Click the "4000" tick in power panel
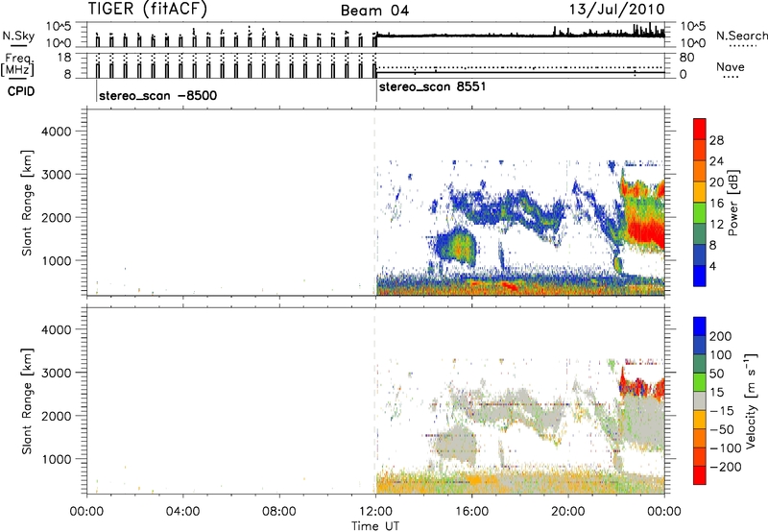The height and width of the screenshot is (532, 768). [56, 132]
